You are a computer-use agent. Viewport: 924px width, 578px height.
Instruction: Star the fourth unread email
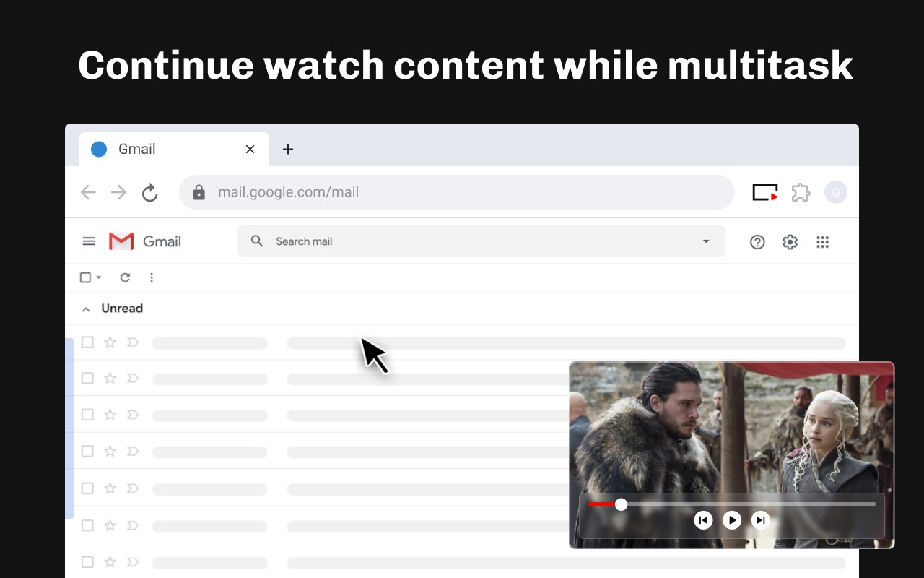click(110, 452)
